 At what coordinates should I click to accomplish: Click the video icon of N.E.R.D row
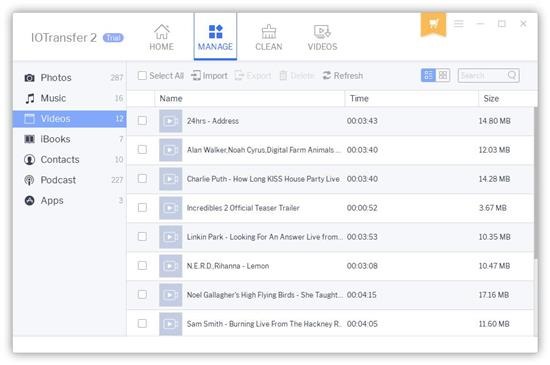coord(170,266)
